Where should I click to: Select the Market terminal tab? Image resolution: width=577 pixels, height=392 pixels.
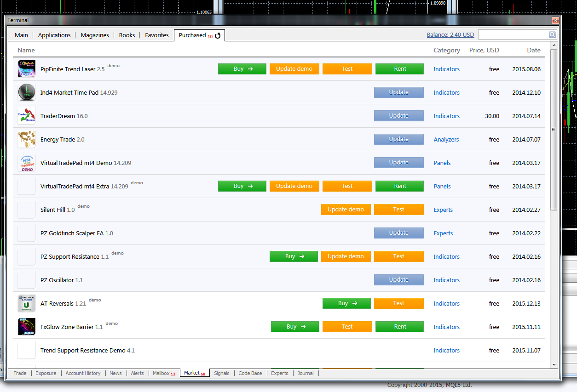point(195,373)
